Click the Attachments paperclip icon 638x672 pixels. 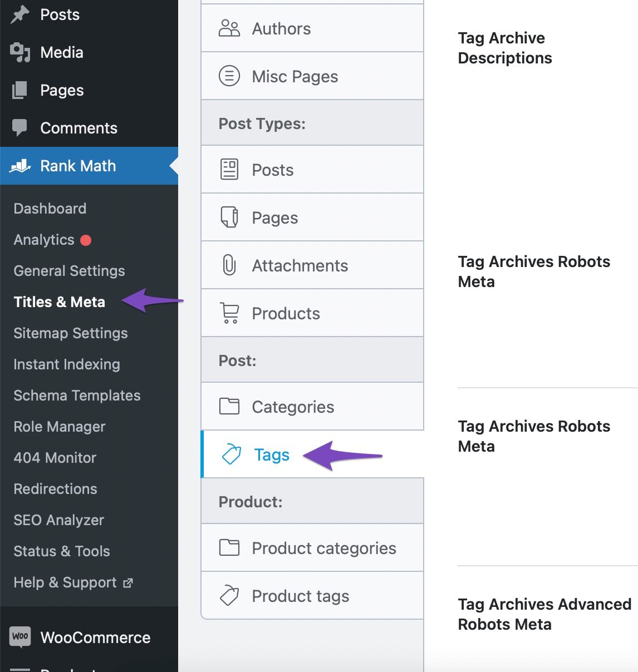(x=229, y=265)
